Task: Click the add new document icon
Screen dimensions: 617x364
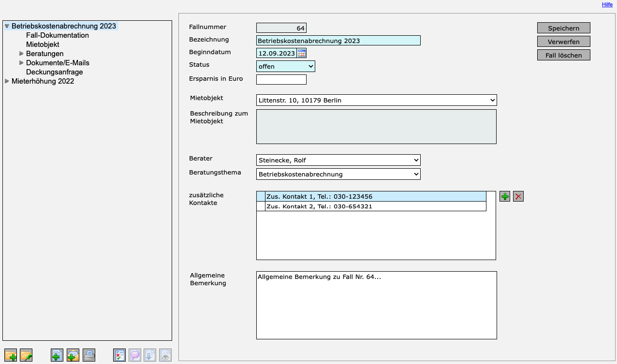Action: [x=57, y=355]
